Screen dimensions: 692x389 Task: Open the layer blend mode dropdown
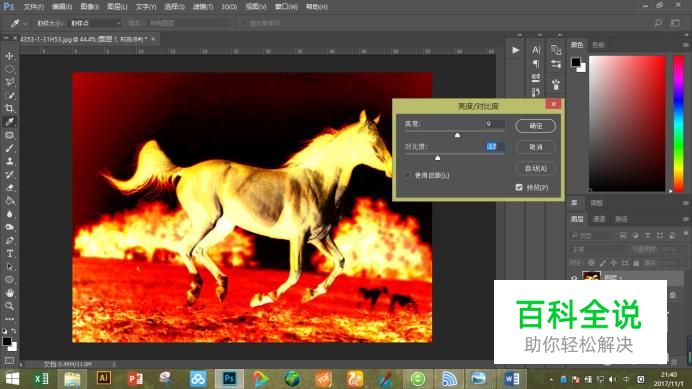[x=598, y=249]
